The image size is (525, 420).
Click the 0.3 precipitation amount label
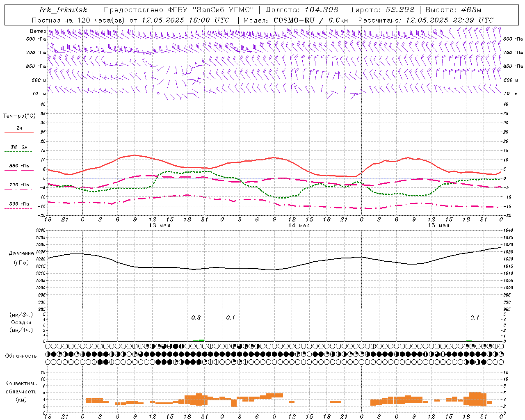196,318
